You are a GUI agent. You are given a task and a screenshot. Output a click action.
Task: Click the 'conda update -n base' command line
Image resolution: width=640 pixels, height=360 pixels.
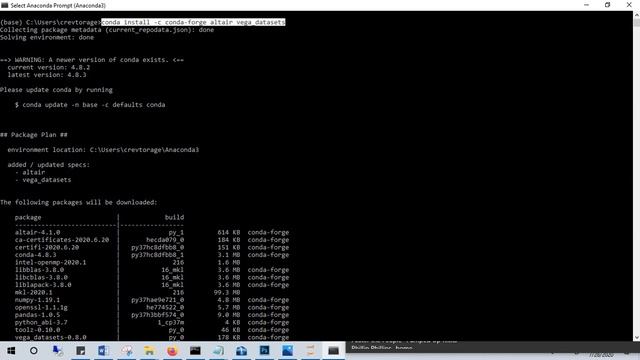point(90,104)
